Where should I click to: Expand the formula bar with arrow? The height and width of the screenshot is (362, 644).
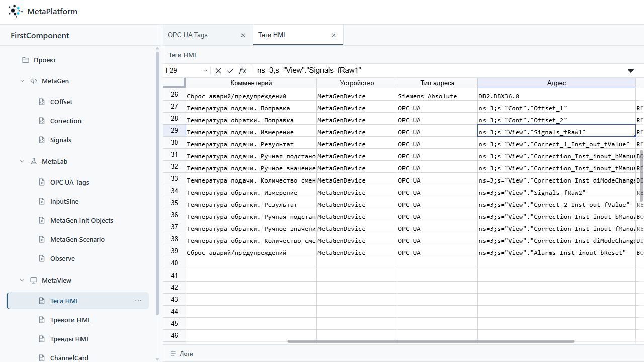pos(631,71)
